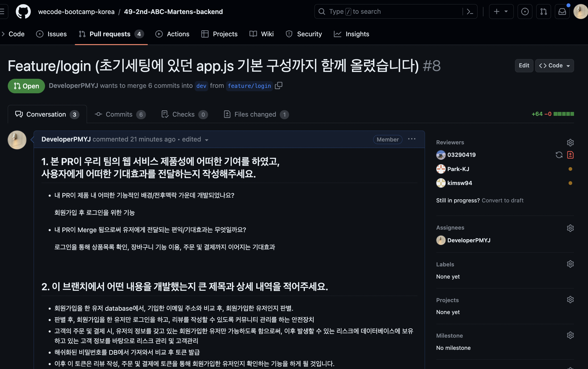588x369 pixels.
Task: Open the global issues icon
Action: coord(525,11)
